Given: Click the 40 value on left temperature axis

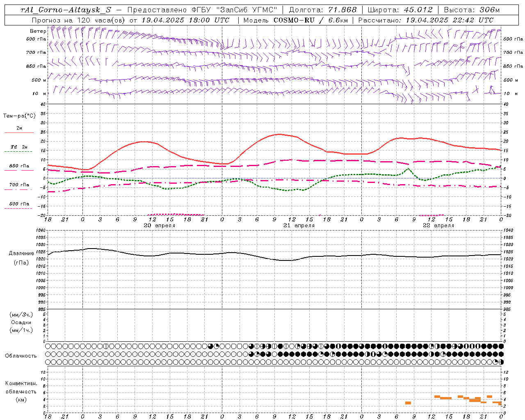Looking at the screenshot, I should click(x=43, y=105).
